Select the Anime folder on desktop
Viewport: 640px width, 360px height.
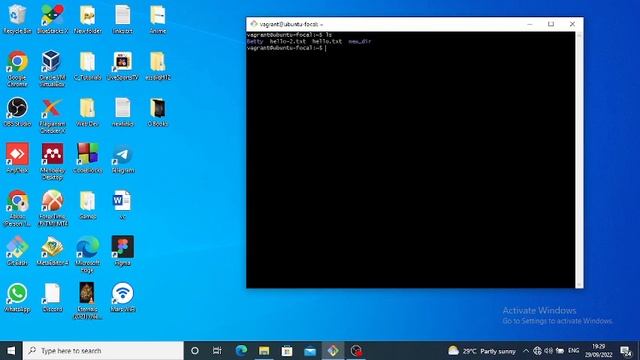(158, 18)
